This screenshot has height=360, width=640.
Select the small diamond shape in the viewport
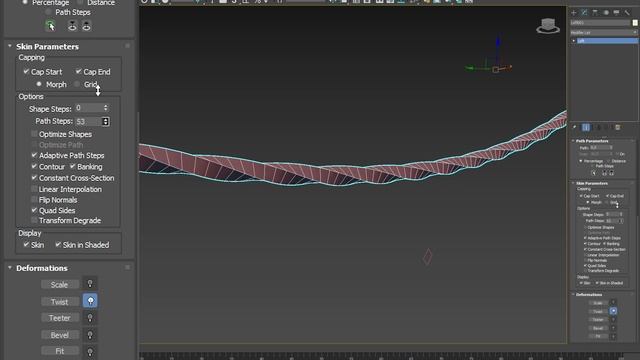point(427,257)
